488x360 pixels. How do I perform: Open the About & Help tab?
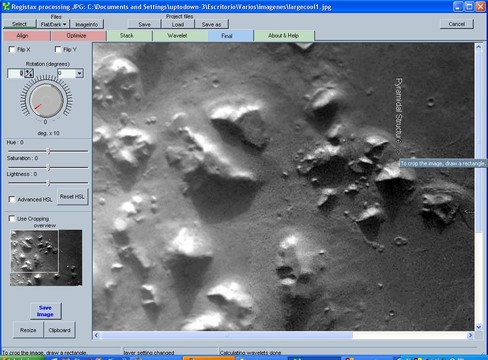283,36
